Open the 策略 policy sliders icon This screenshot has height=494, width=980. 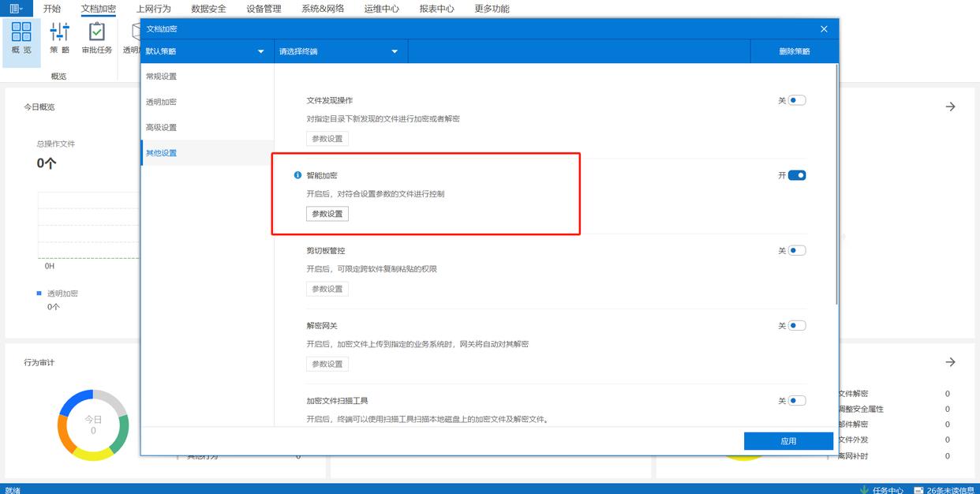click(x=59, y=32)
